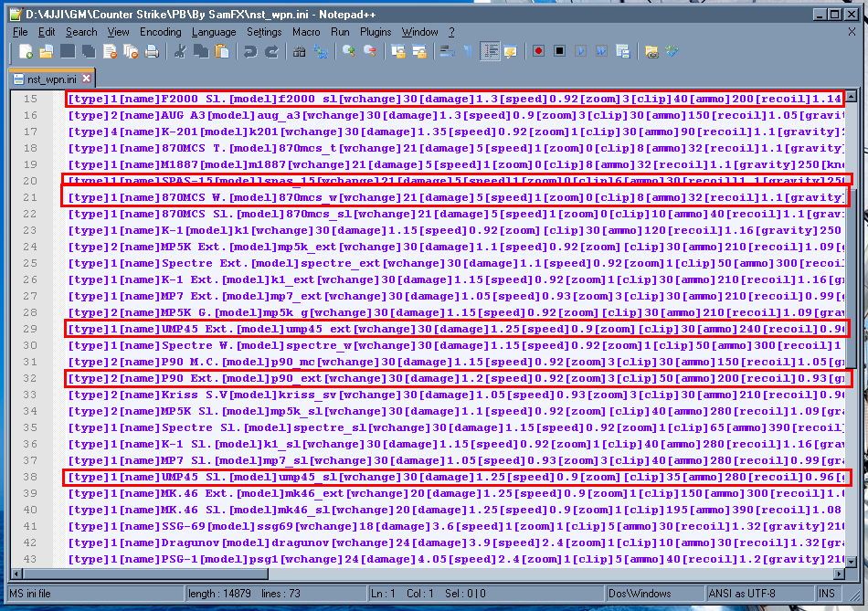The width and height of the screenshot is (868, 611).
Task: Click 'ANSI as UTF-8' status entry
Action: click(x=742, y=594)
